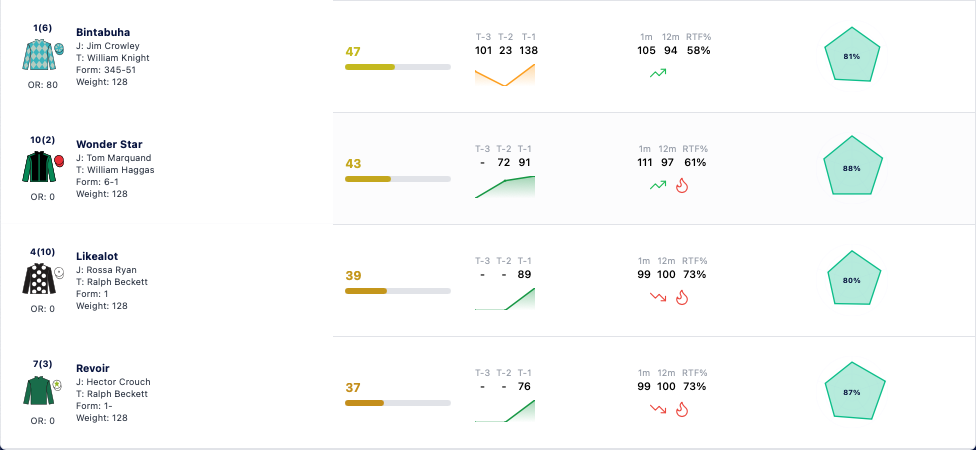
Task: Click Likealot's black spotted silks icon
Action: click(39, 279)
